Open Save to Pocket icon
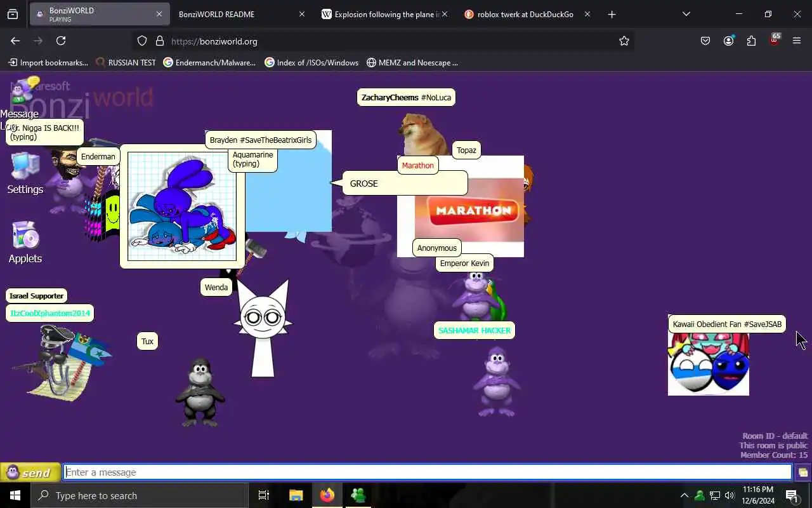 pyautogui.click(x=705, y=41)
